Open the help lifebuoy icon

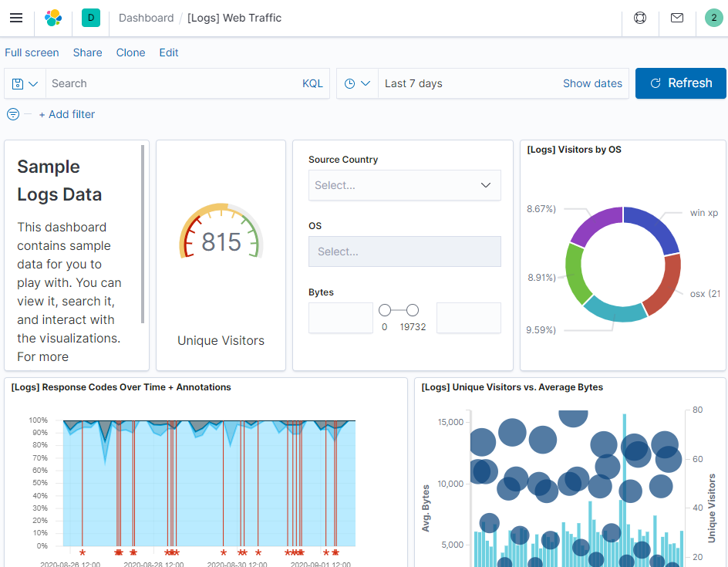pos(640,18)
